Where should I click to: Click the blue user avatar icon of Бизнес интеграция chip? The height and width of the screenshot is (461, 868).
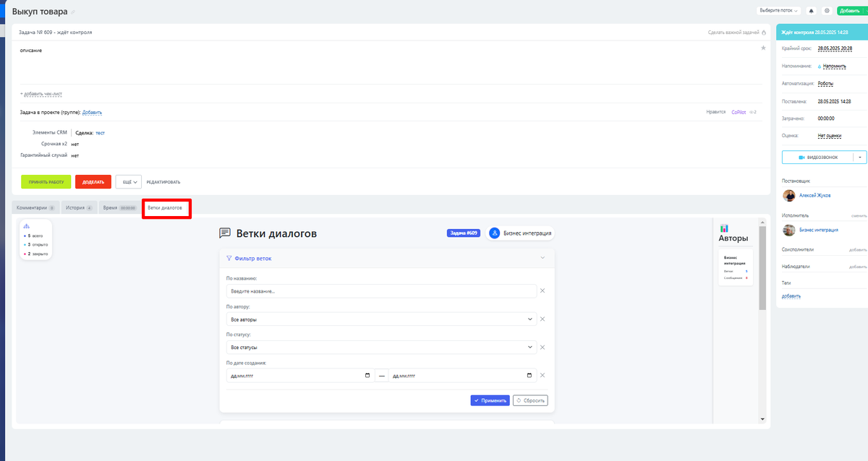[x=495, y=233]
